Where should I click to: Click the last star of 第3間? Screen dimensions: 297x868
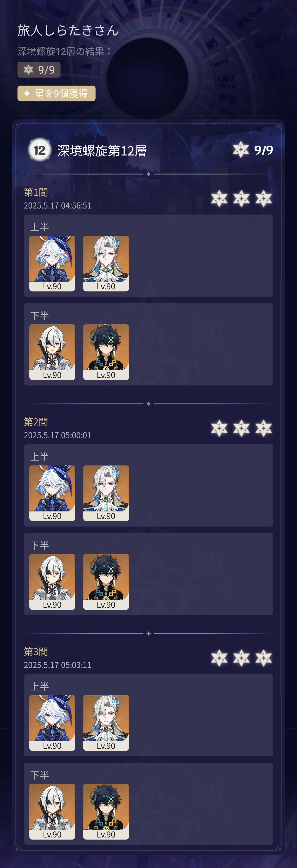tap(264, 658)
